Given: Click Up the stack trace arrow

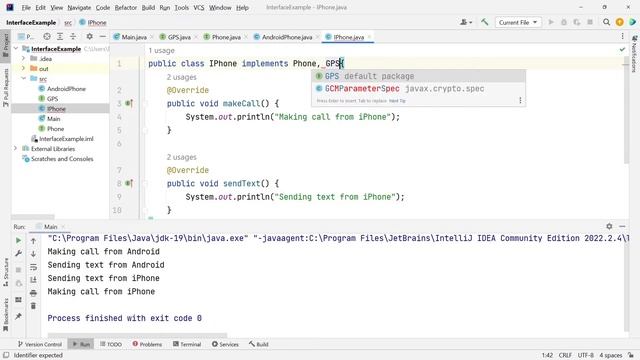Looking at the screenshot, I should tap(33, 241).
